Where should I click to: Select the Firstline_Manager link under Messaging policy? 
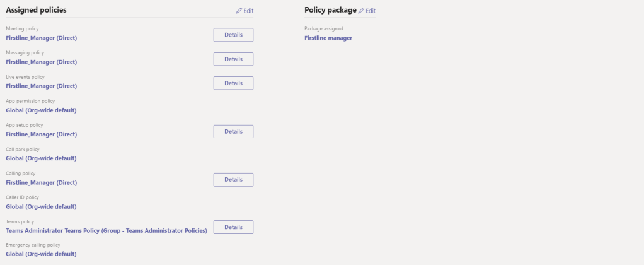pyautogui.click(x=41, y=62)
